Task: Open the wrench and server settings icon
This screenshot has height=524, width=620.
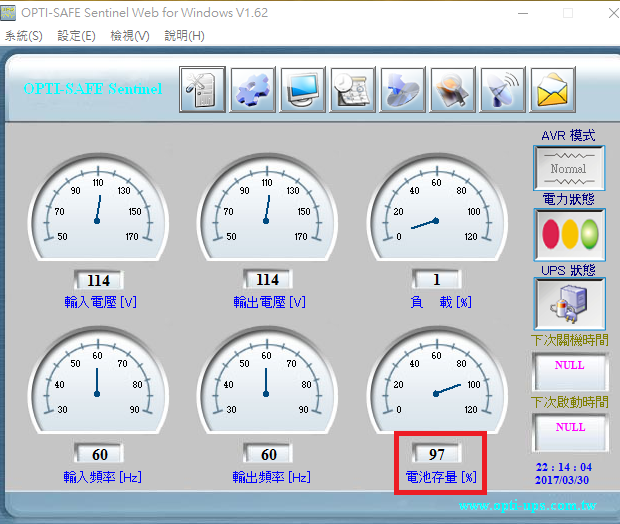Action: (x=202, y=89)
